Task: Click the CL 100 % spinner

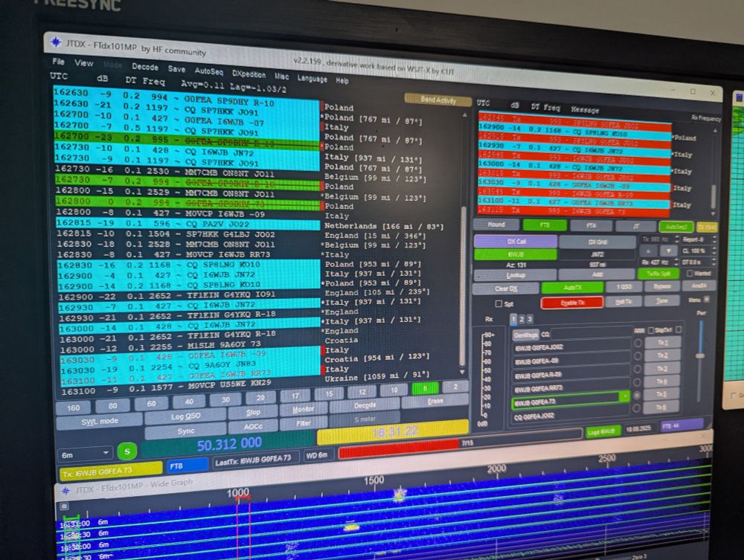Action: [x=699, y=251]
